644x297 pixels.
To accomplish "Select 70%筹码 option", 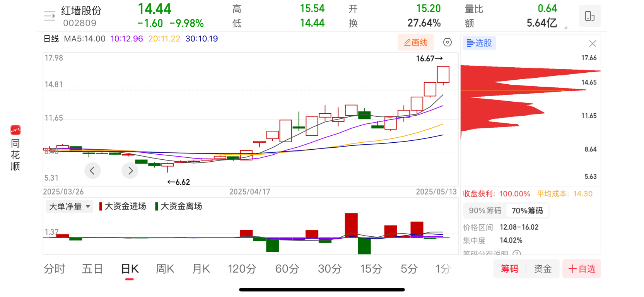I will pyautogui.click(x=527, y=211).
